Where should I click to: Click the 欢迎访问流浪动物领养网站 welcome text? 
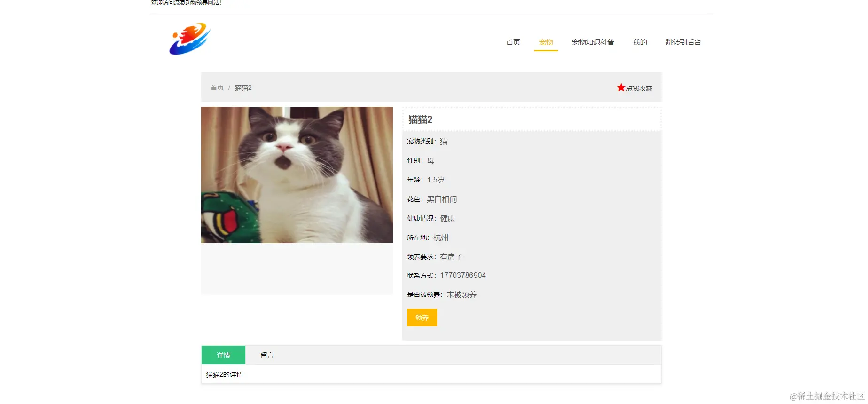(186, 2)
